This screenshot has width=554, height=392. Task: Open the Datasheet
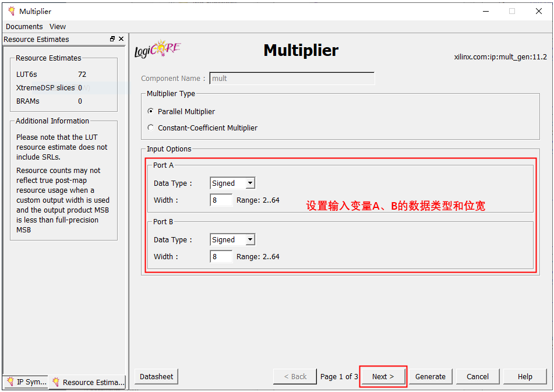point(156,376)
